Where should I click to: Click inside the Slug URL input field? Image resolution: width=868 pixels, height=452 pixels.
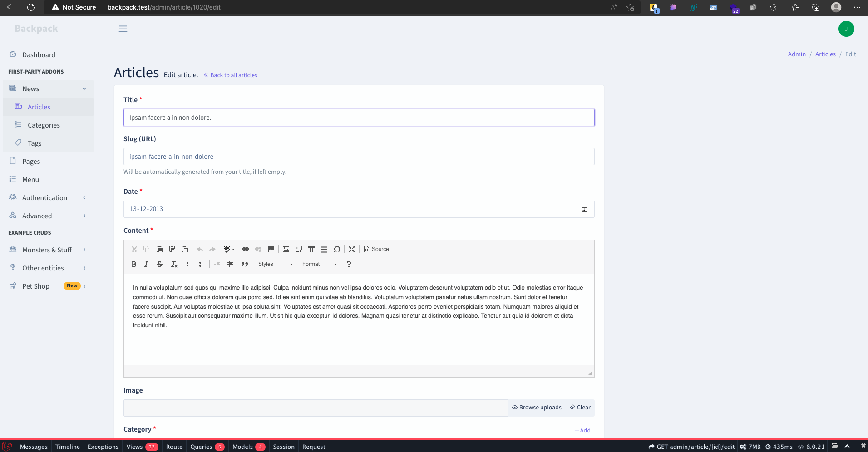click(x=359, y=156)
